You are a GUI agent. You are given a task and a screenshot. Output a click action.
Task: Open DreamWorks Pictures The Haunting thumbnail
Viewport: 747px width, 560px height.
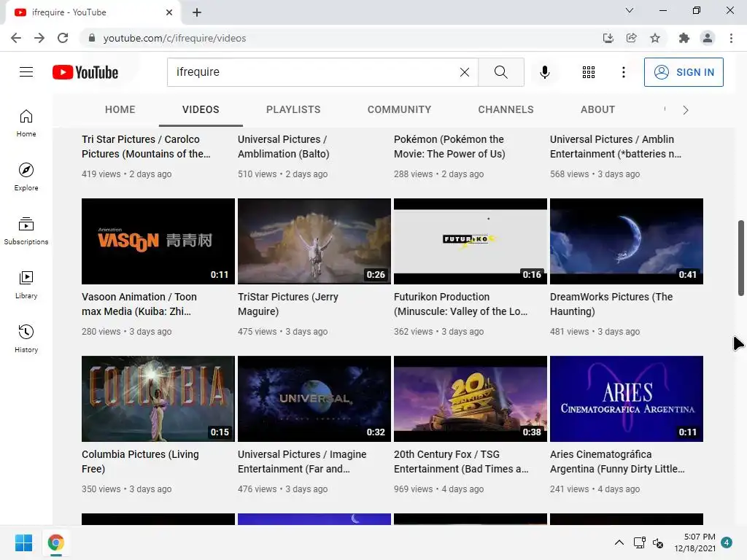pos(627,241)
